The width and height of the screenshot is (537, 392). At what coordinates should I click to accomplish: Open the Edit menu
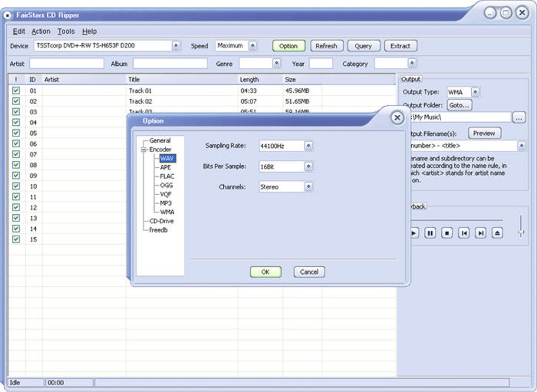18,31
